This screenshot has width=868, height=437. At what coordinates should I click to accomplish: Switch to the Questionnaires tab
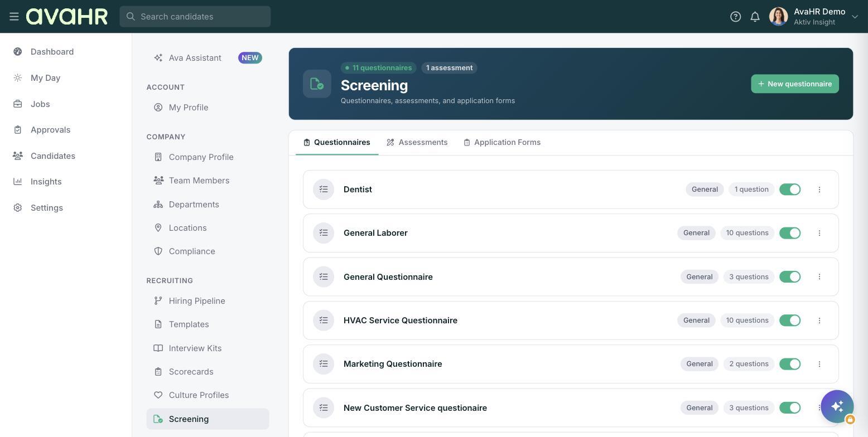(x=337, y=143)
